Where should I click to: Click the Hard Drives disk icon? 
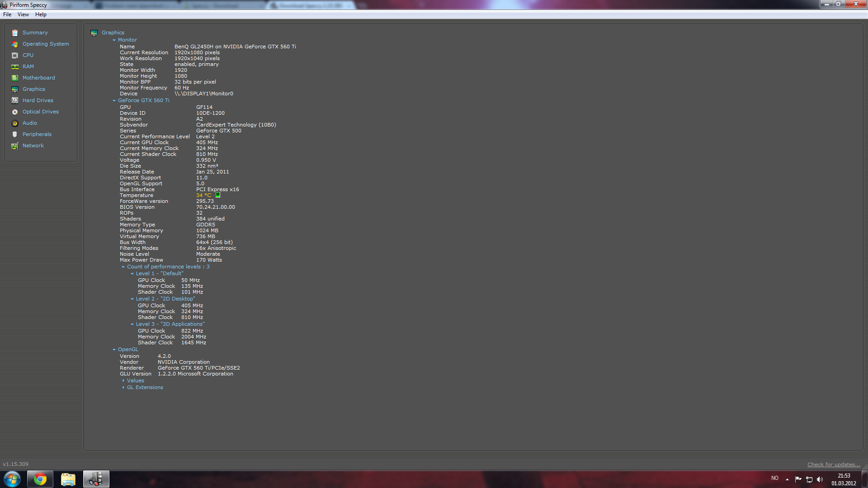click(15, 101)
